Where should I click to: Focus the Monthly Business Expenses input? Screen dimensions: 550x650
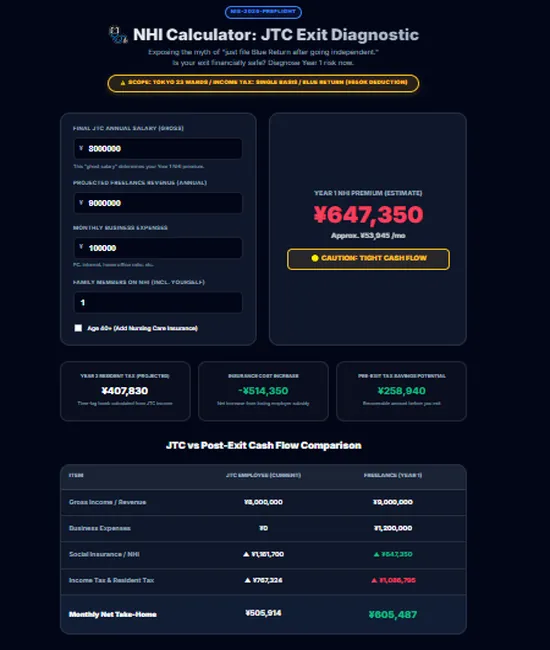(x=158, y=248)
